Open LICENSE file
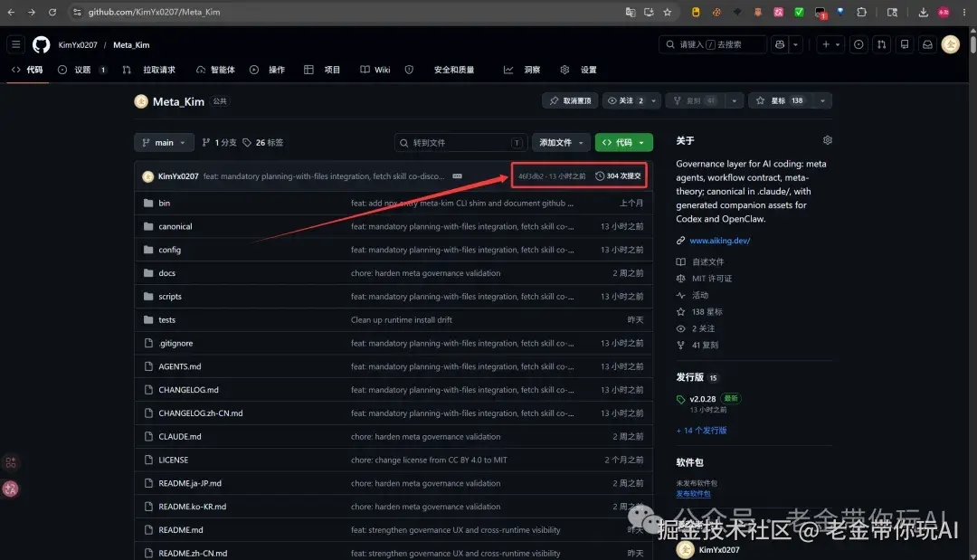 [x=173, y=460]
